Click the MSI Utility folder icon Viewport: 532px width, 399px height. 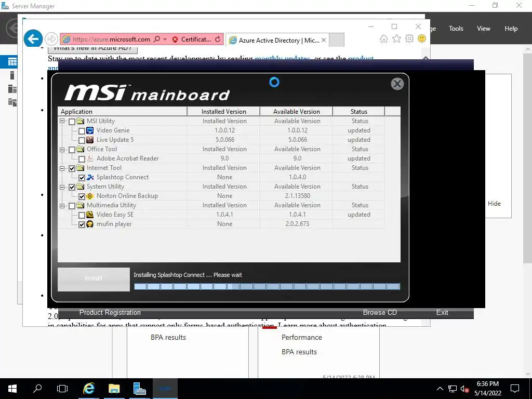[x=81, y=121]
